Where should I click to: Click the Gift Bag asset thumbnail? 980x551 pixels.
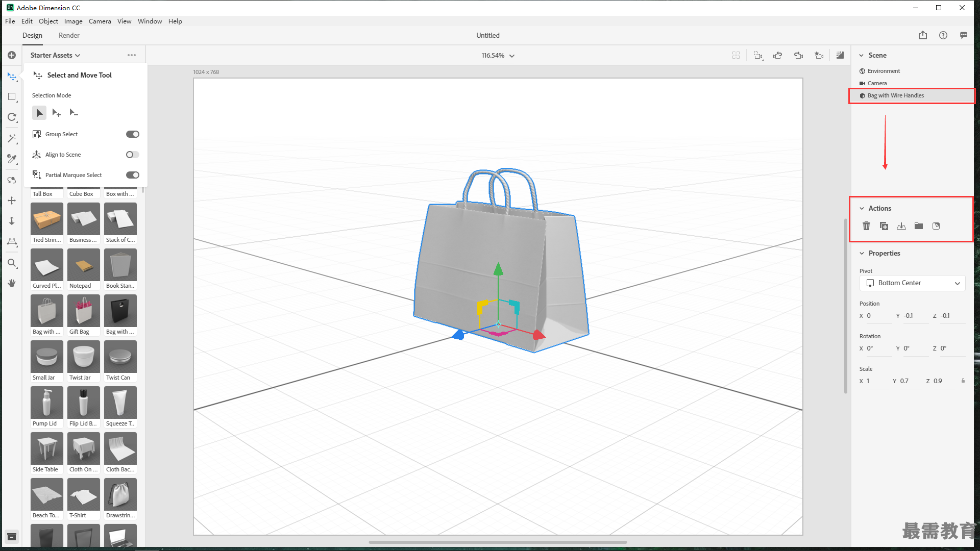[x=84, y=311]
